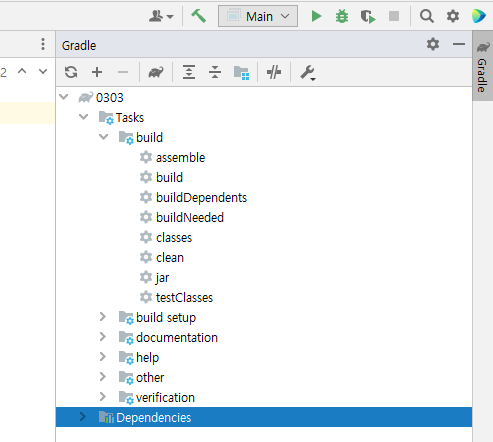
Task: Click the minus detach project icon
Action: coord(123,72)
